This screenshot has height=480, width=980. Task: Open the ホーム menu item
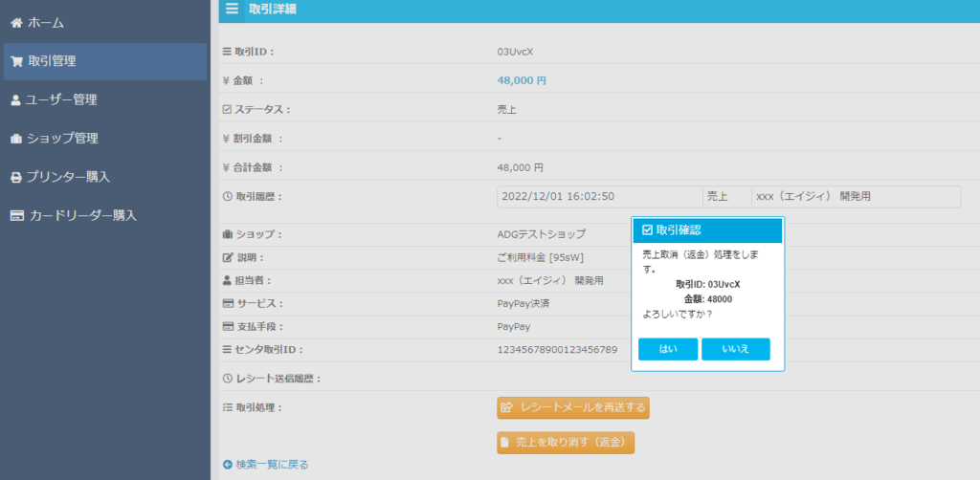pyautogui.click(x=47, y=22)
